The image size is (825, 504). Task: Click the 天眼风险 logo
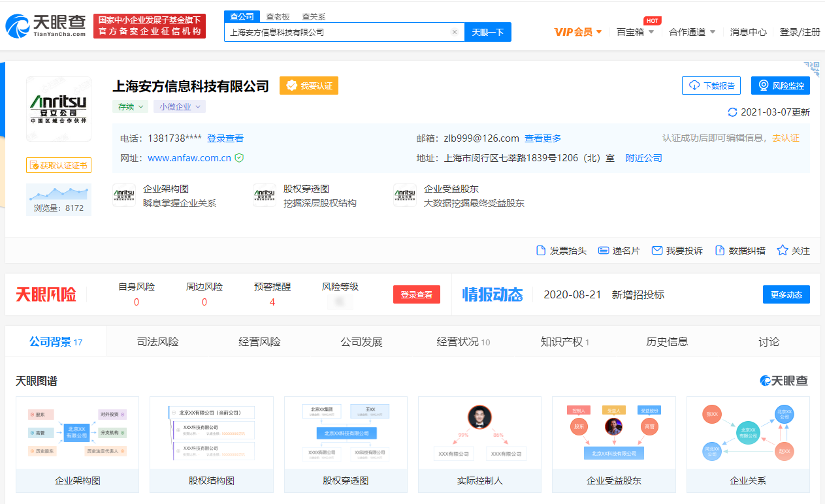coord(46,294)
